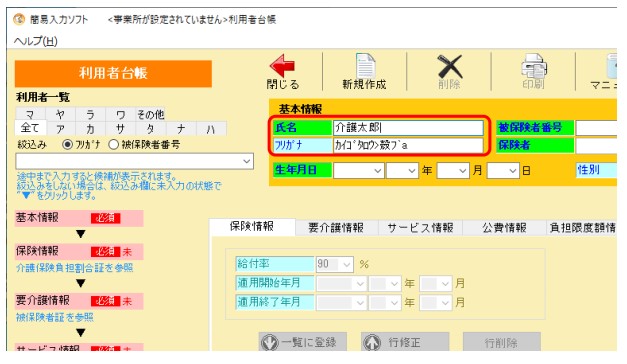Select the サ kana filter tab
Image resolution: width=627 pixels, height=364 pixels.
[x=120, y=129]
